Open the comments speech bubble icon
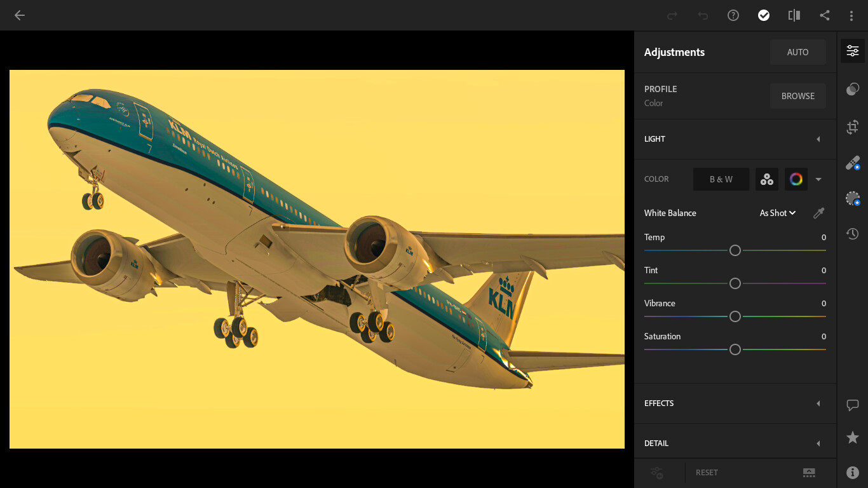Viewport: 868px width, 488px height. click(x=853, y=405)
